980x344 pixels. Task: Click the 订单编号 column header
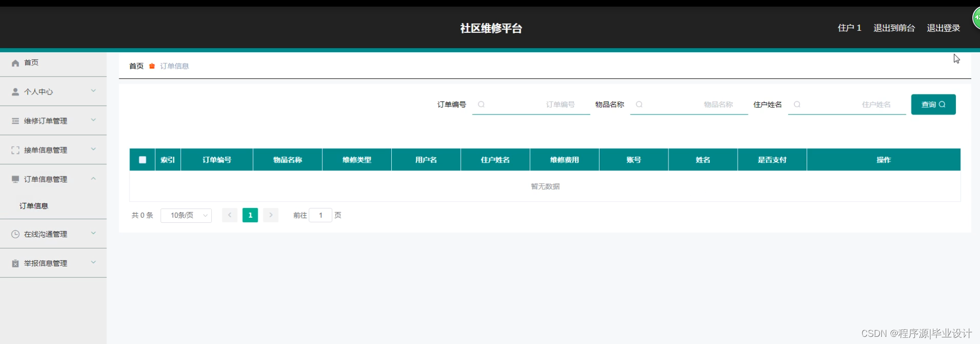(x=217, y=160)
